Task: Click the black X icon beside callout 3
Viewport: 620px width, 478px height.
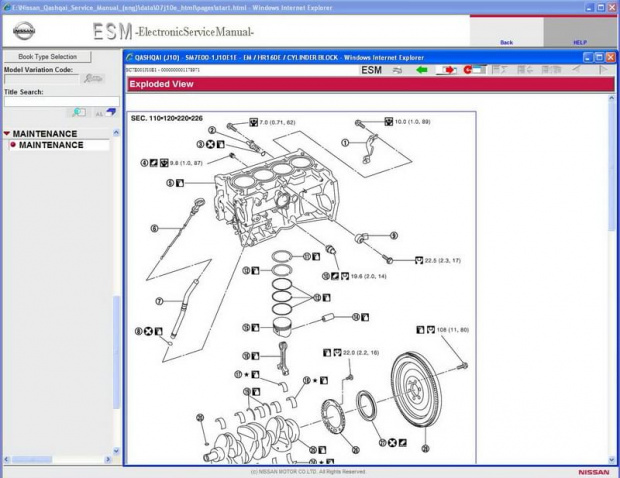Action: click(210, 144)
